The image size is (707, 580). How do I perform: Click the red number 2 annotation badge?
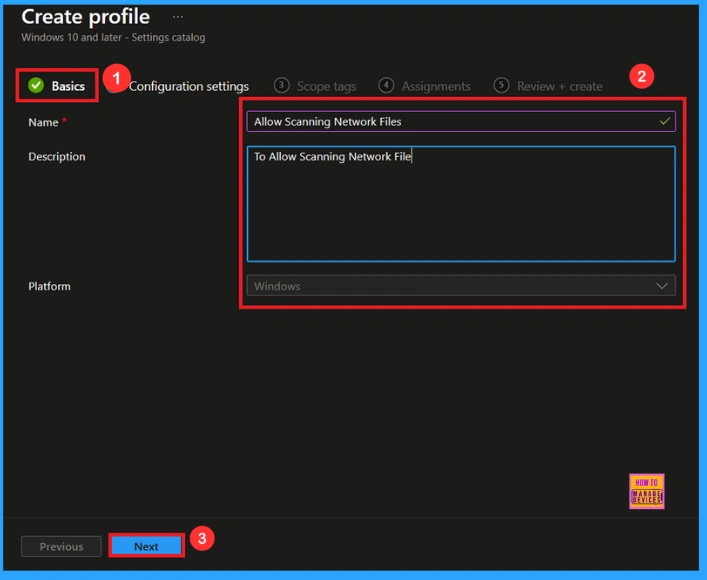tap(644, 77)
